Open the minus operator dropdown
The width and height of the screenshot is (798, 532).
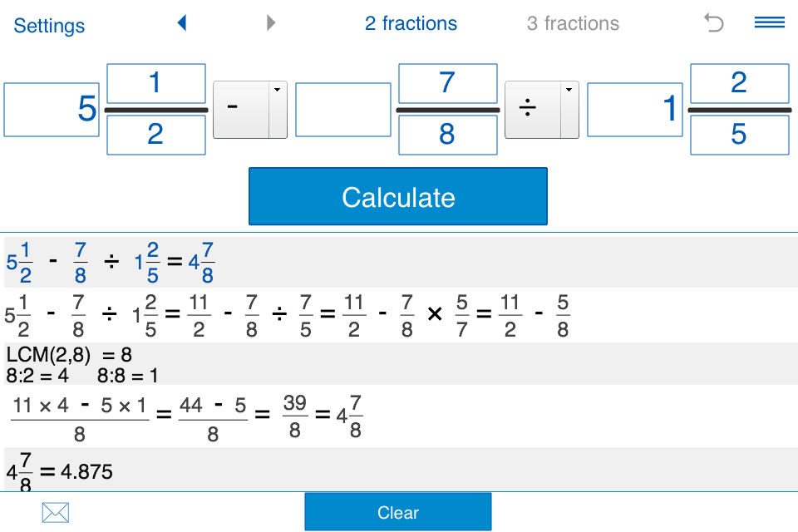tap(250, 110)
